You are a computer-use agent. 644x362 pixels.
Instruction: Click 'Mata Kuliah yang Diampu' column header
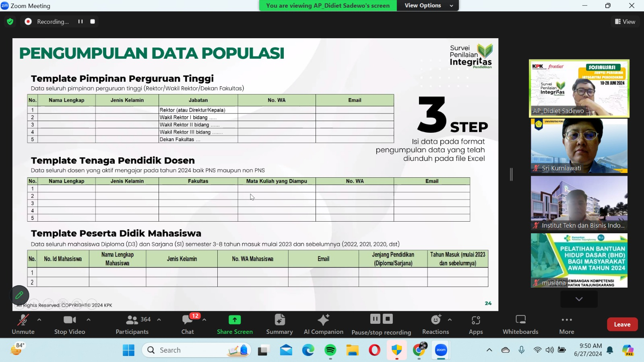277,181
